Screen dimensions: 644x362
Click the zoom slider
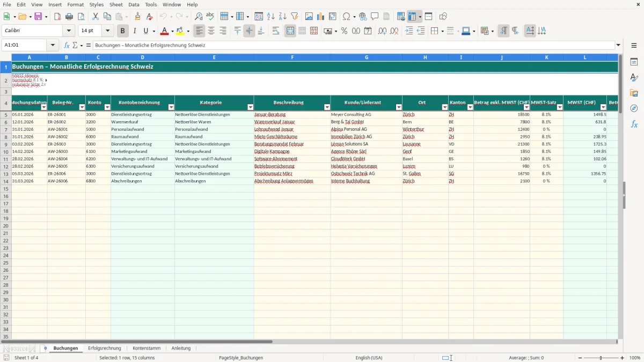(601, 358)
